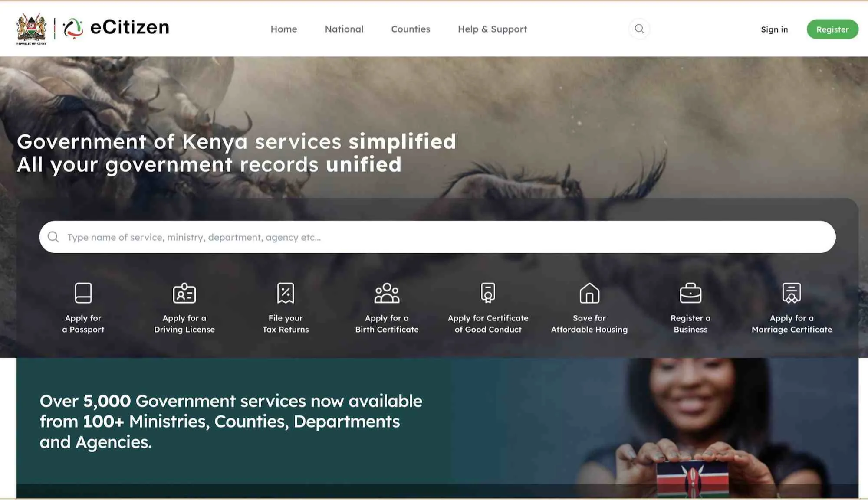
Task: Click the Good Conduct certificate icon
Action: point(488,293)
